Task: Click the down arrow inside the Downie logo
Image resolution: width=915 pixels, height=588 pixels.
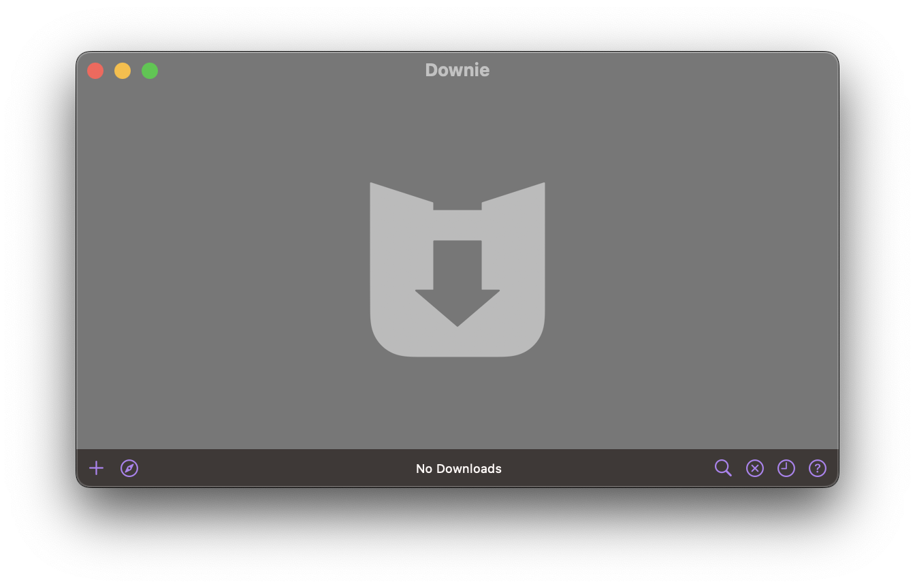Action: [x=457, y=286]
